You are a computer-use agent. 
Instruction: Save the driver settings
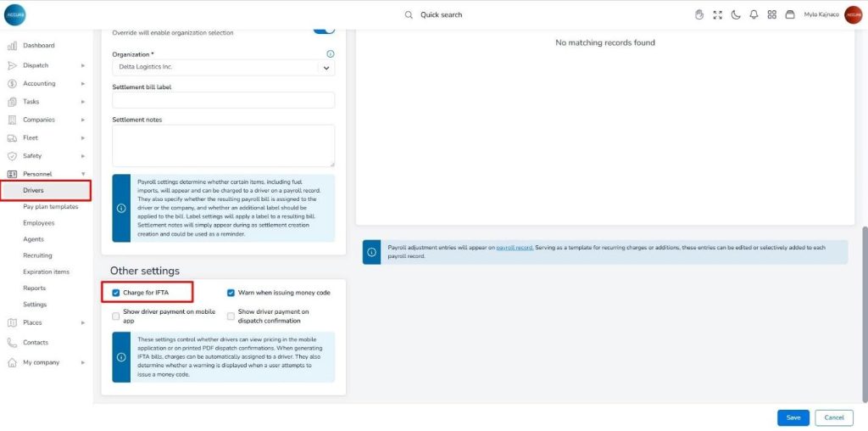click(x=793, y=417)
